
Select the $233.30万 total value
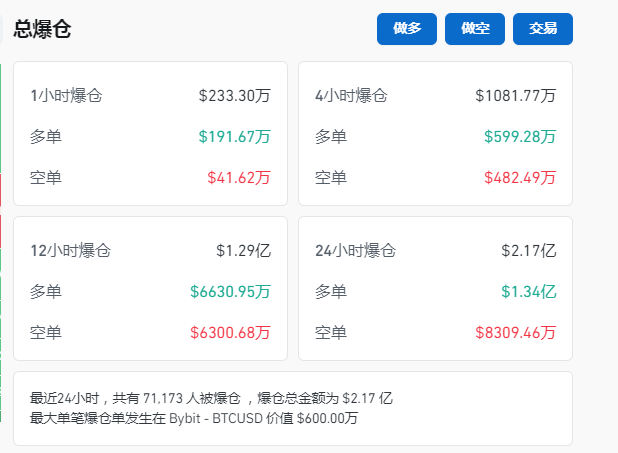[235, 95]
